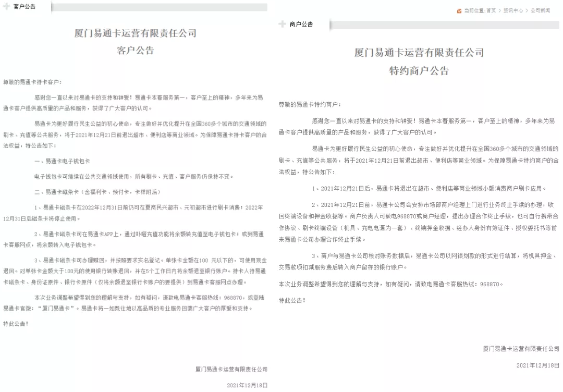Screen dimensions: 563x392
Task: Click the orange location marker icon in the breadcrumb
Action: click(459, 9)
